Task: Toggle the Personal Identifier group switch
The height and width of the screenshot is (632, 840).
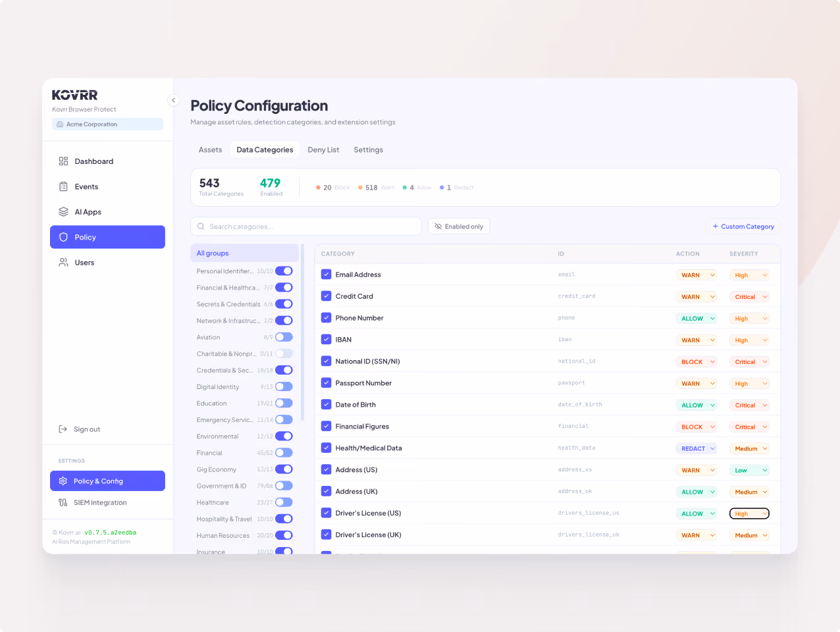Action: pos(284,271)
